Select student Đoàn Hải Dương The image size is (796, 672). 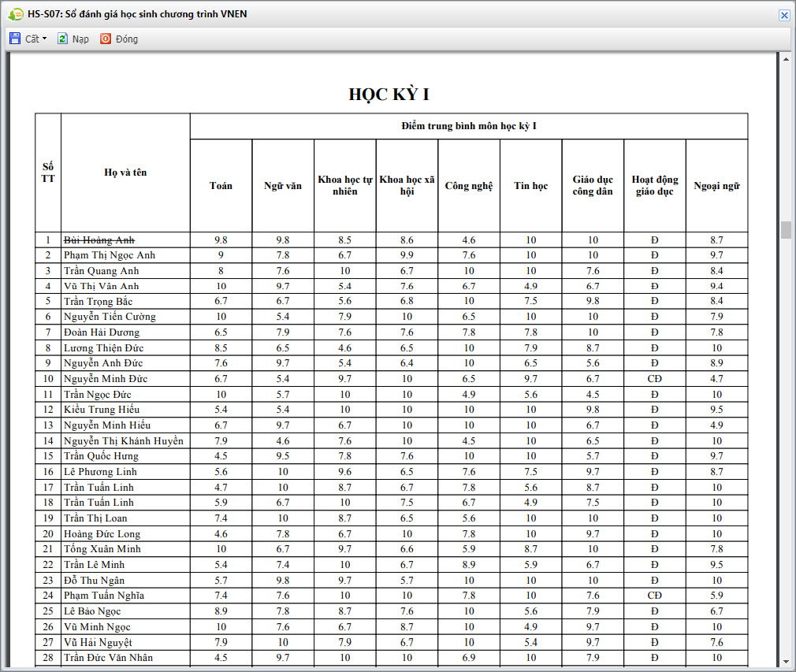pyautogui.click(x=102, y=332)
